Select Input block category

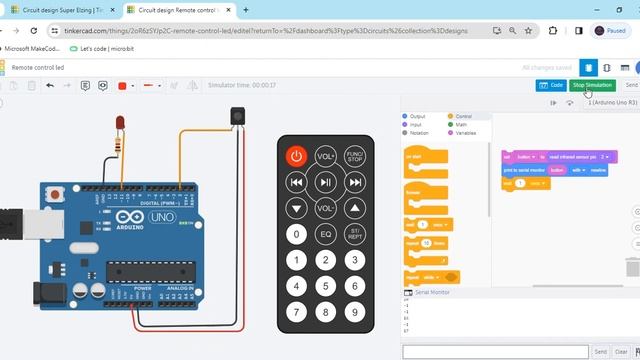coord(412,124)
